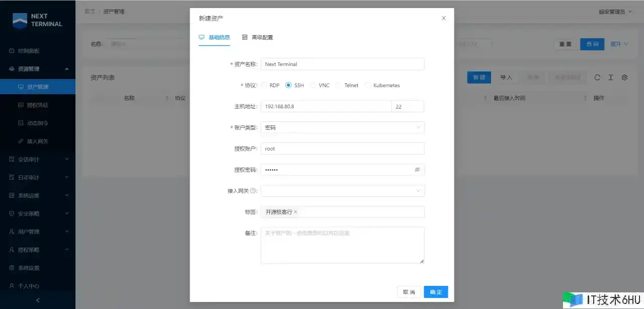Open 系统设置 in the sidebar

29,268
